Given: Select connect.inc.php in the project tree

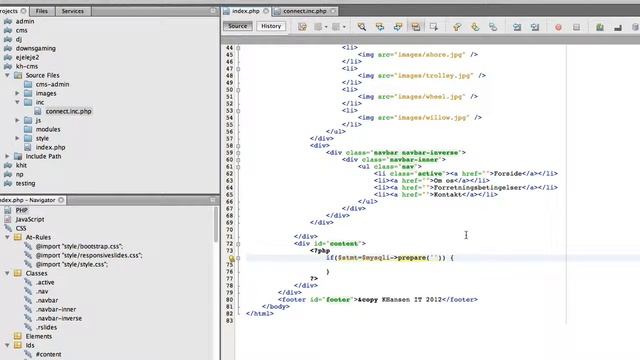Looking at the screenshot, I should [x=69, y=111].
